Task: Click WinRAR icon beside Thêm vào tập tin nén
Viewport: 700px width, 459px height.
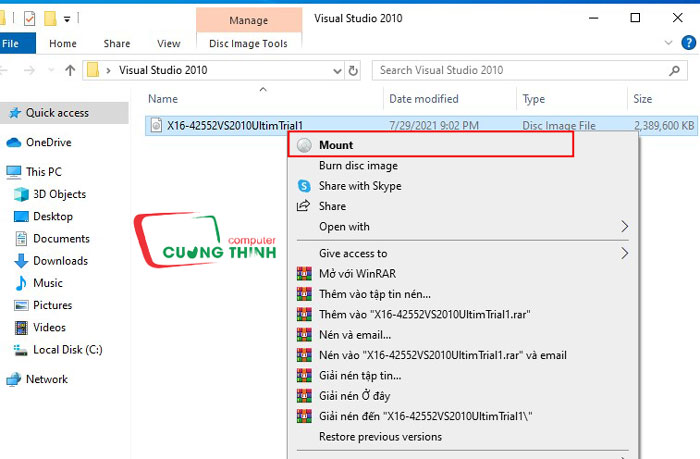Action: coord(304,294)
